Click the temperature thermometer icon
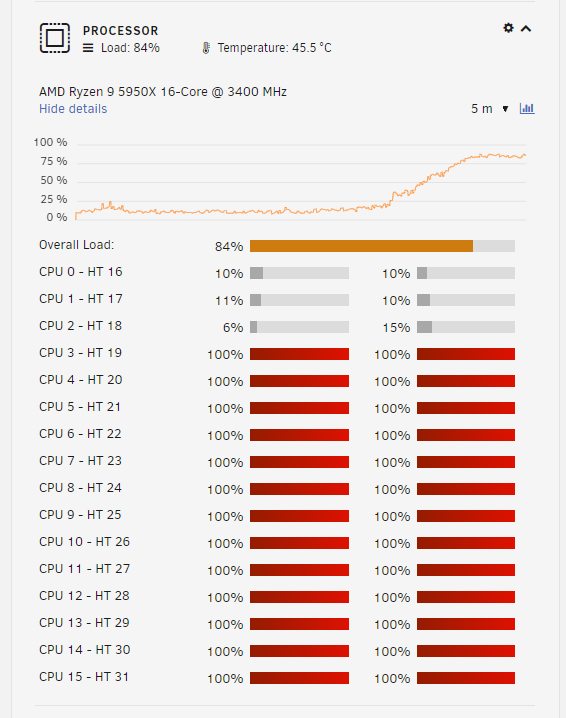 coord(206,48)
